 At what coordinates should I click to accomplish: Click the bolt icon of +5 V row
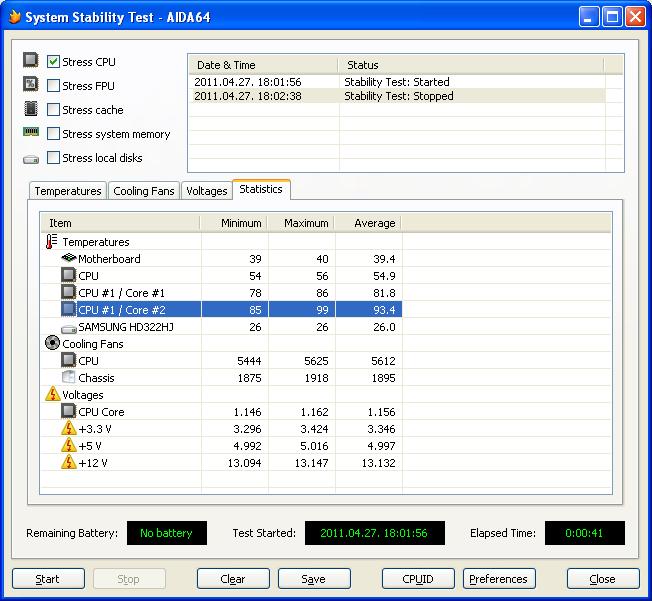pyautogui.click(x=69, y=445)
